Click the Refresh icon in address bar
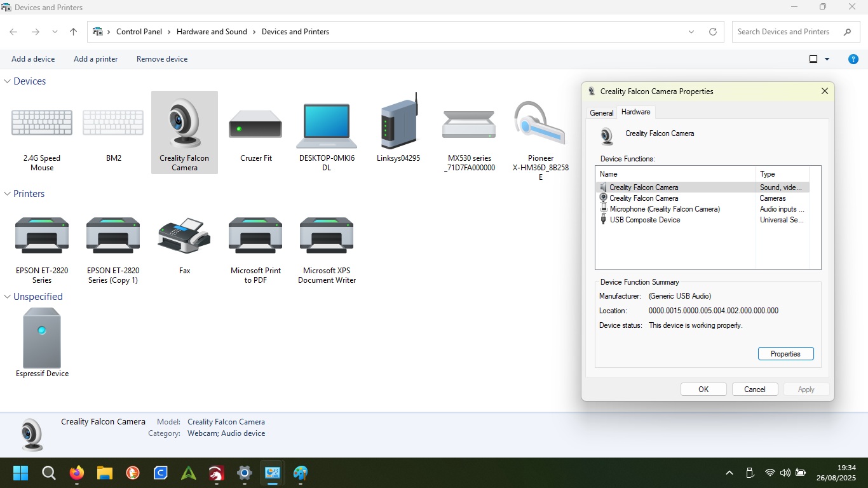The height and width of the screenshot is (488, 868). (x=712, y=32)
